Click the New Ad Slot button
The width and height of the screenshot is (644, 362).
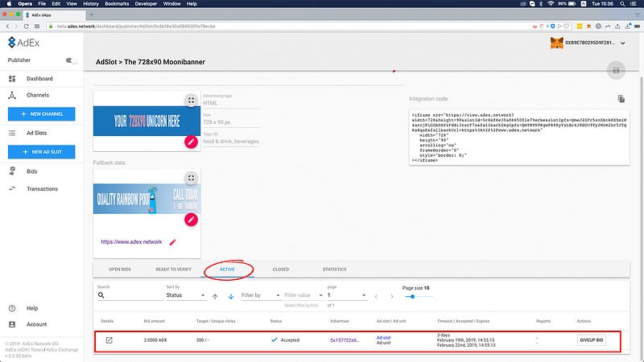tap(42, 152)
